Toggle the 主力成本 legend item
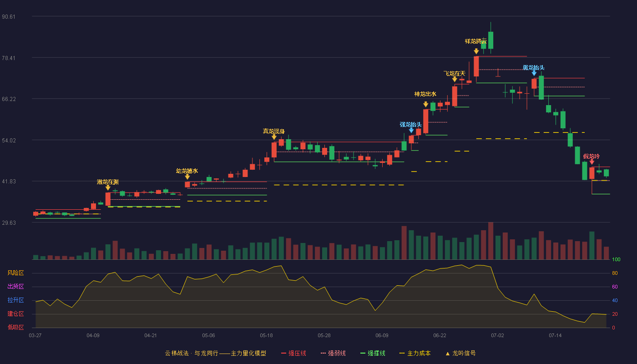This screenshot has height=364, width=637. pyautogui.click(x=415, y=353)
